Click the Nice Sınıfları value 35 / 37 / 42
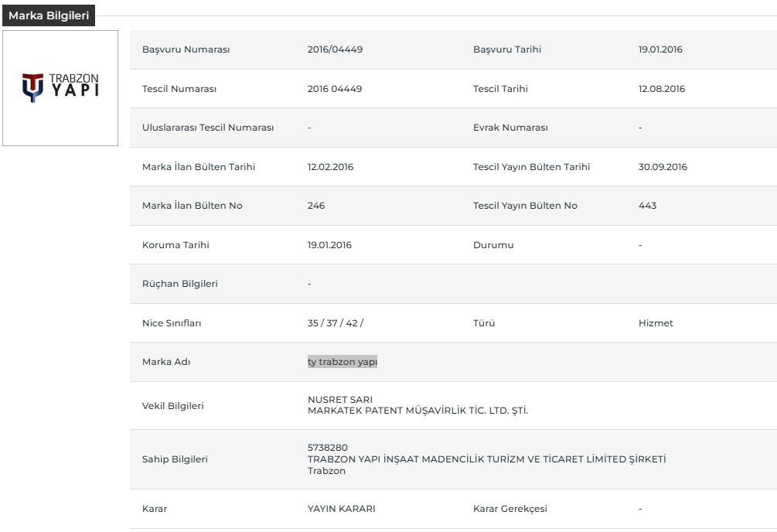This screenshot has height=532, width=777. (336, 323)
